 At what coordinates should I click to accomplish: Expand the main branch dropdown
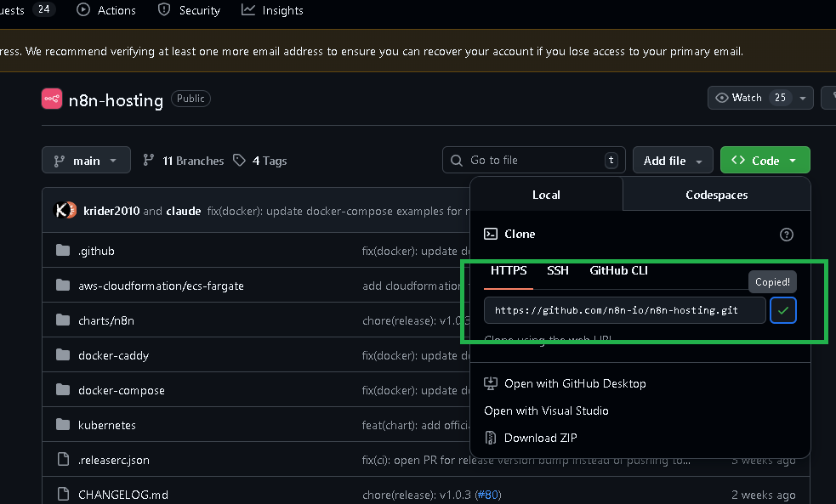click(x=86, y=161)
